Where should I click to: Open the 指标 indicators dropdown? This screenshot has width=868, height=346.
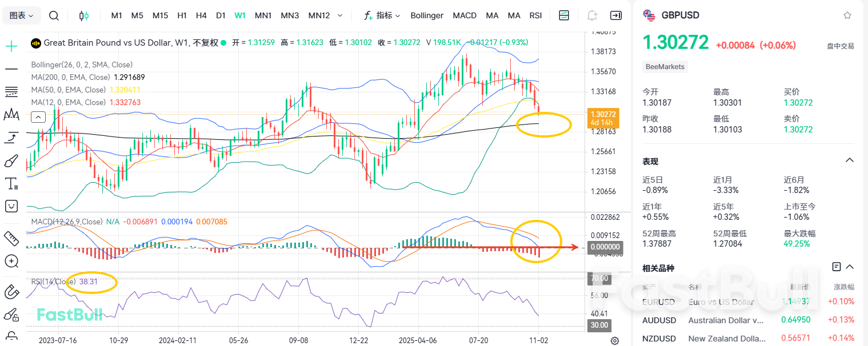coord(381,15)
